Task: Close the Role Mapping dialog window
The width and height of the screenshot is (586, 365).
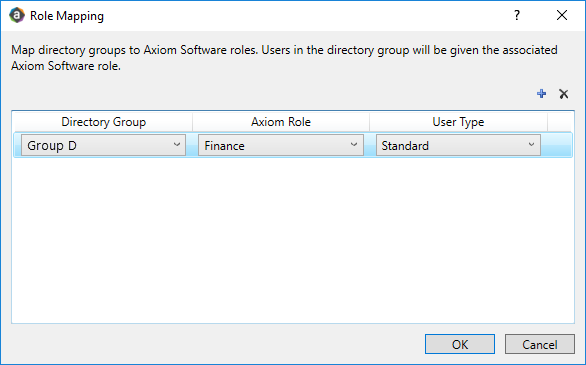Action: tap(562, 15)
